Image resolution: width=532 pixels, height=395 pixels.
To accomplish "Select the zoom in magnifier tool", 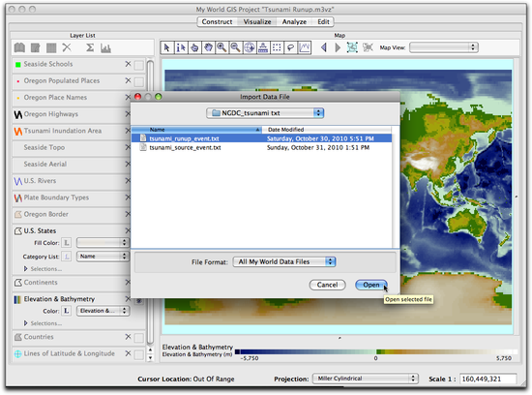I will pos(222,47).
